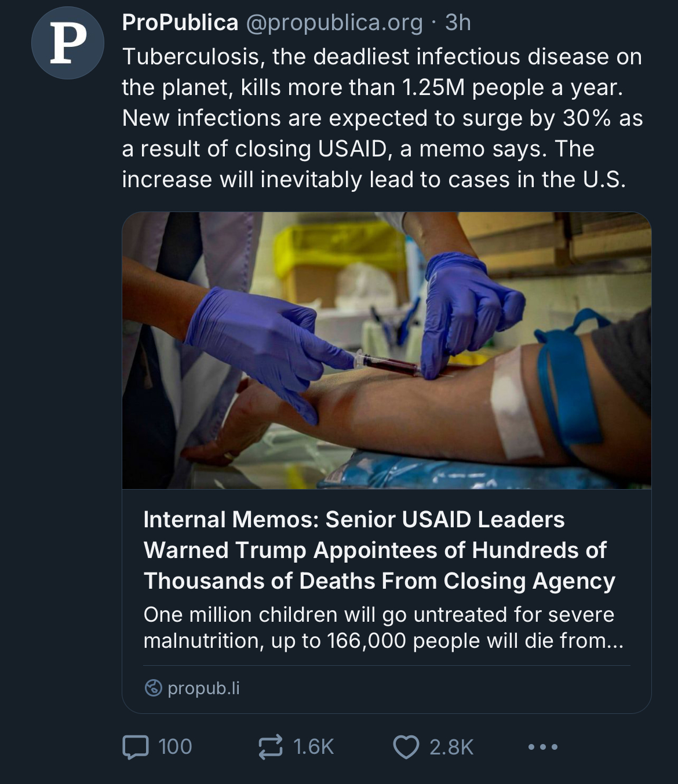Screen dimensions: 678x784
Task: Open the @propublica.org handle link
Action: 334,23
